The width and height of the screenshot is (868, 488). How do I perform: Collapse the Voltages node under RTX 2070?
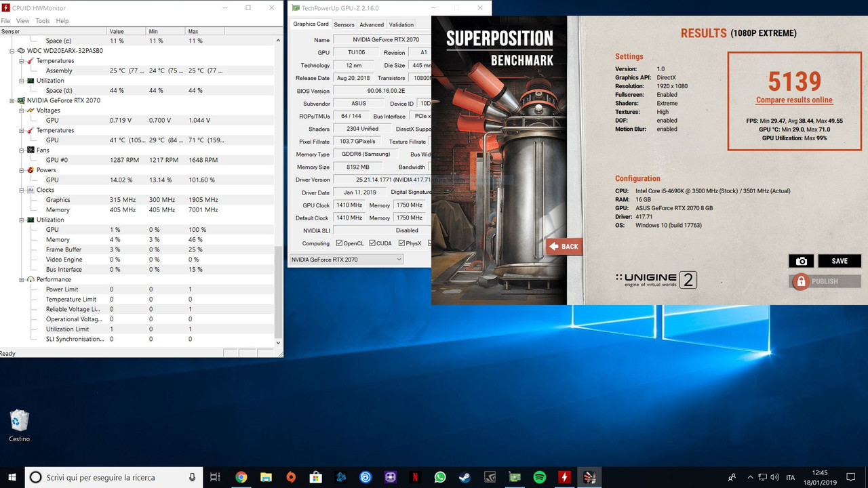coord(22,110)
